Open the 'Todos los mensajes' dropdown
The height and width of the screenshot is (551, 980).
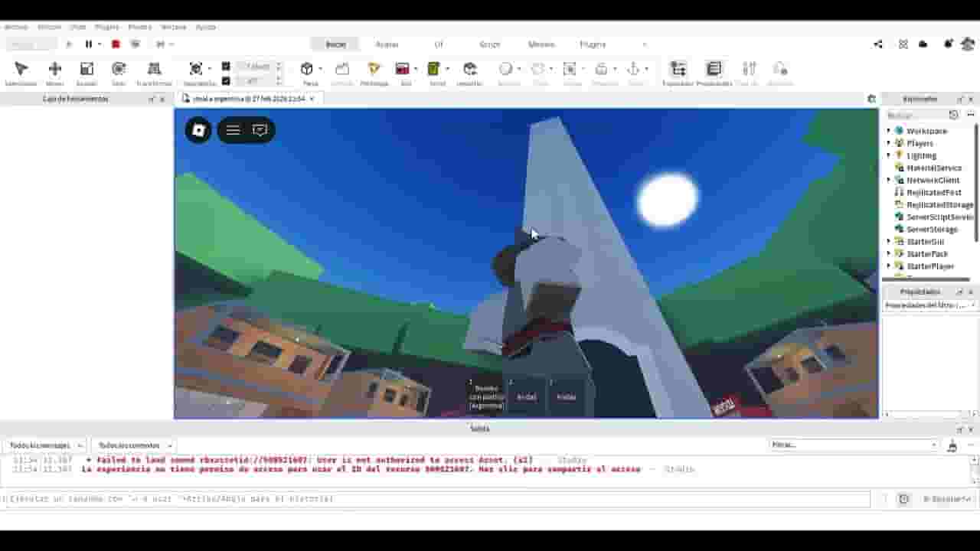pos(45,445)
